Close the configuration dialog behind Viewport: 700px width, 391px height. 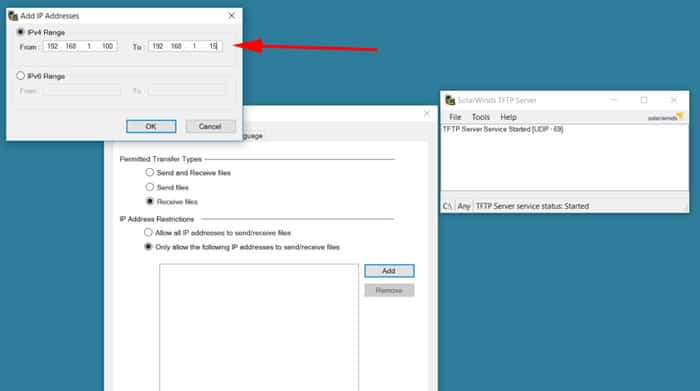tap(427, 113)
